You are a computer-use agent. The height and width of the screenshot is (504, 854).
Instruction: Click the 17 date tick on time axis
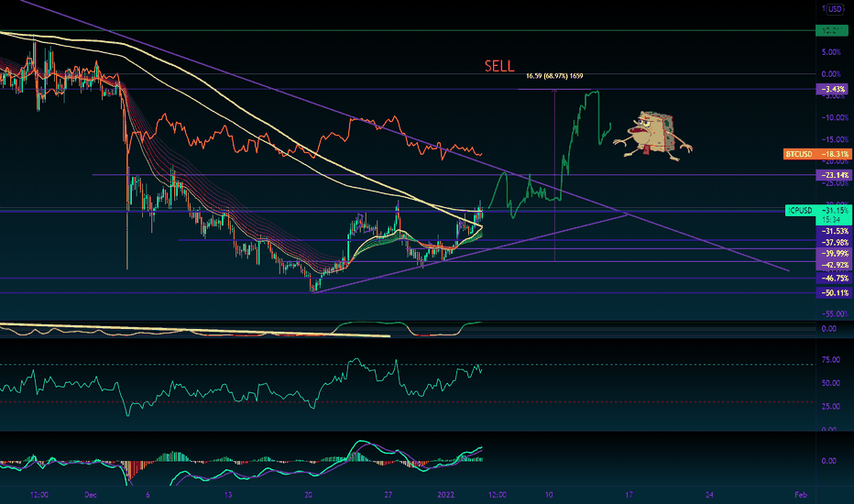(630, 495)
